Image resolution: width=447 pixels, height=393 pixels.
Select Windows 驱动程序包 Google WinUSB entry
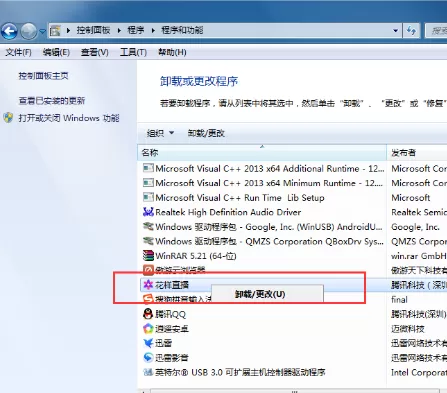(269, 227)
